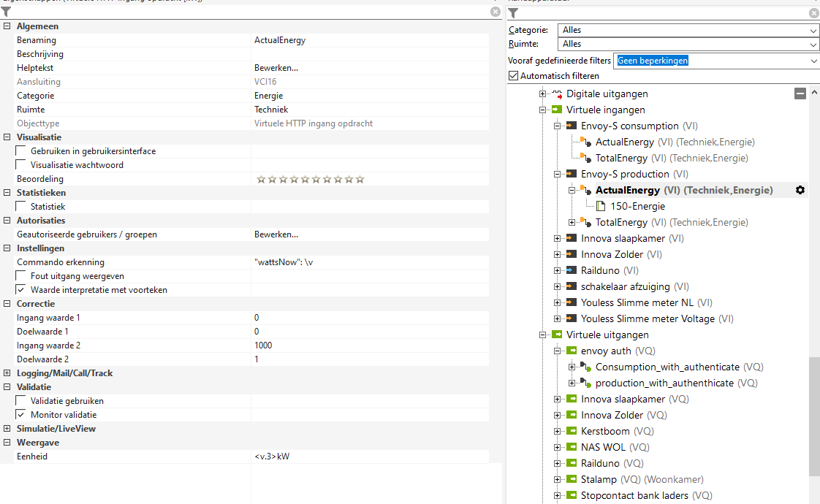Select production_with_authenthicate (VQ) tree item

coord(677,383)
